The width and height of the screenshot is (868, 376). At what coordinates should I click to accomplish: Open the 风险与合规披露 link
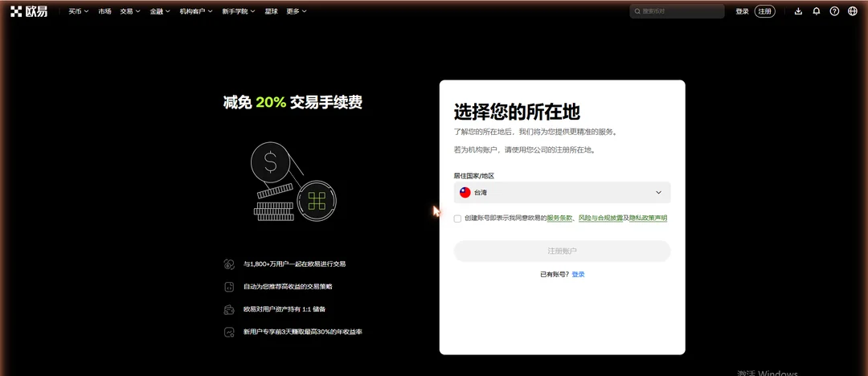pos(600,219)
